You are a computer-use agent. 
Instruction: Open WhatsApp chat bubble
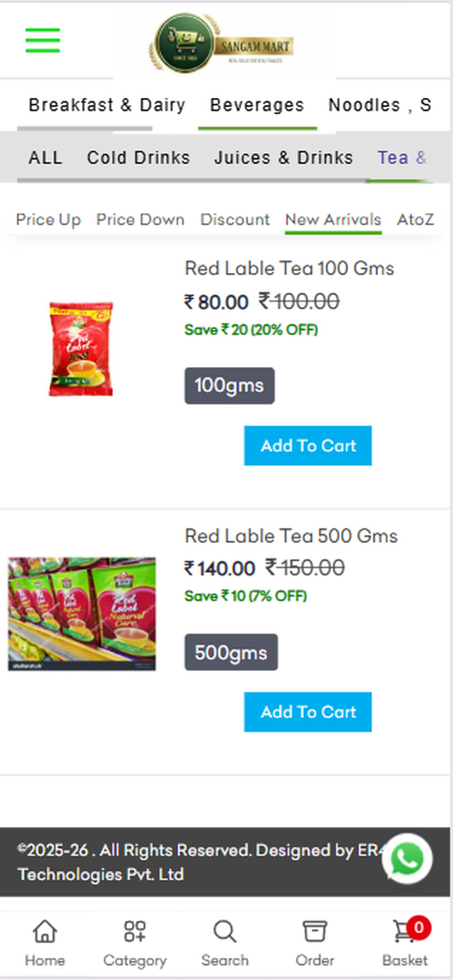(x=407, y=859)
